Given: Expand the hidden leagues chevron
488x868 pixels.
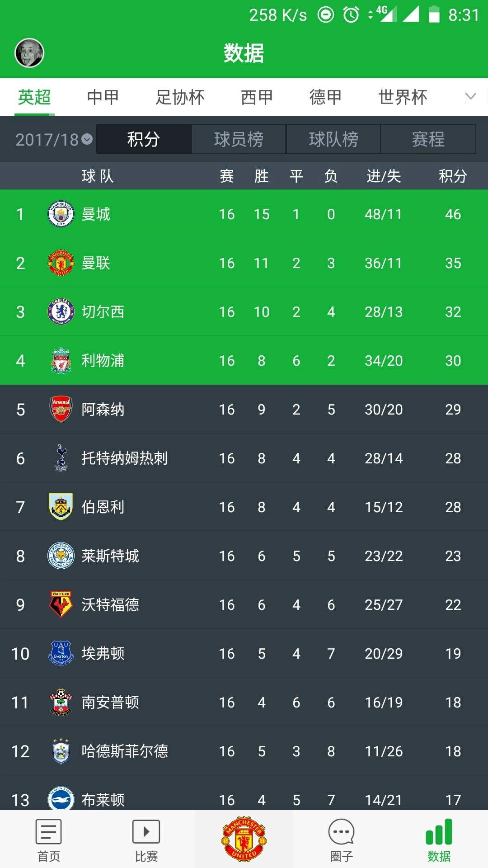Looking at the screenshot, I should tap(470, 97).
